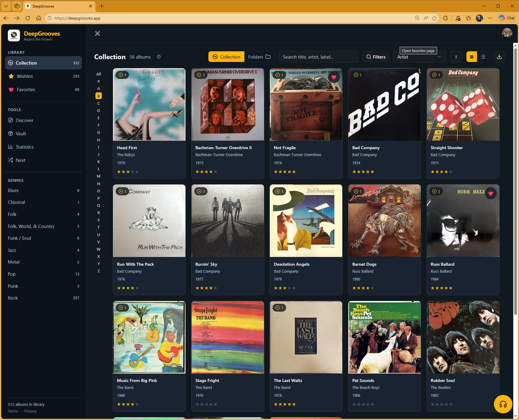Jump to letter Z in alphabet index

98,271
